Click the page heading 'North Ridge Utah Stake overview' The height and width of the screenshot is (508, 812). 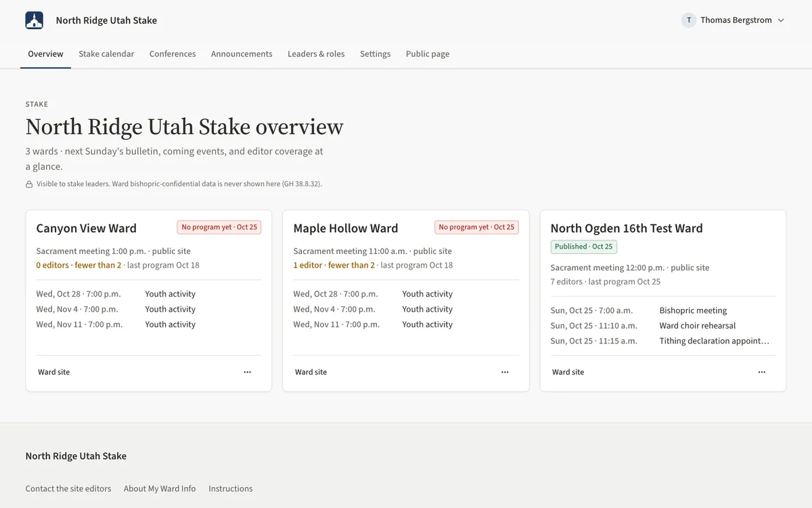(x=185, y=127)
